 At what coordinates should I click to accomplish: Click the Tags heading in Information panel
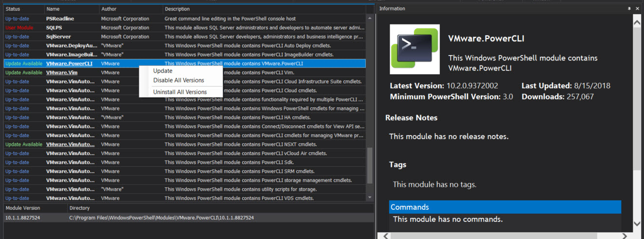point(398,164)
